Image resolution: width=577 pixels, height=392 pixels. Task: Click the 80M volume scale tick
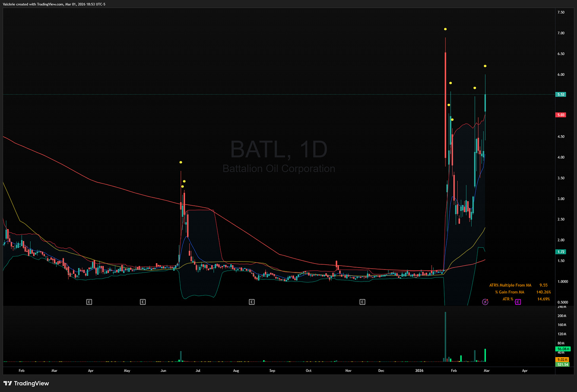[561, 343]
